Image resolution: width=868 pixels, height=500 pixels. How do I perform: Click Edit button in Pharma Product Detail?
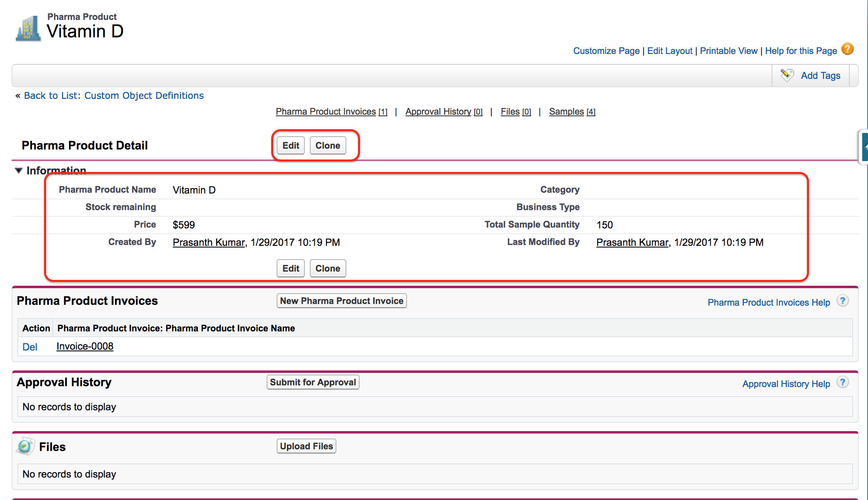click(291, 145)
